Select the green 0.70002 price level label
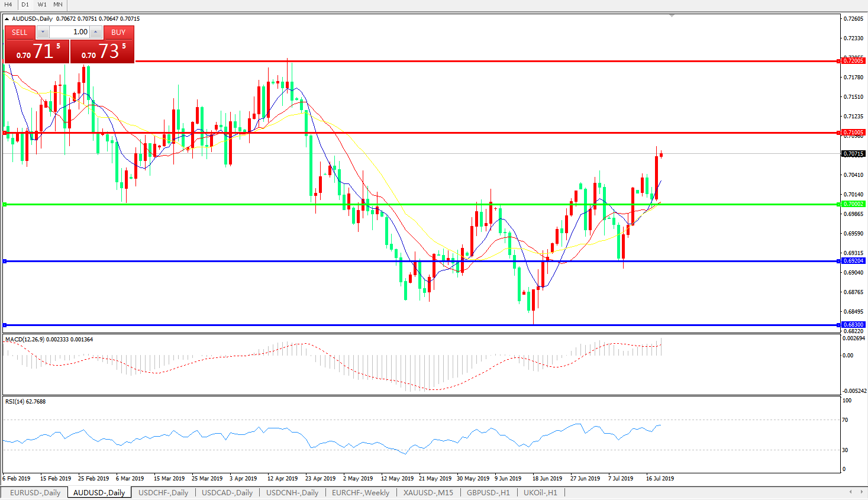Screen dimensions: 868x500 (x=853, y=204)
